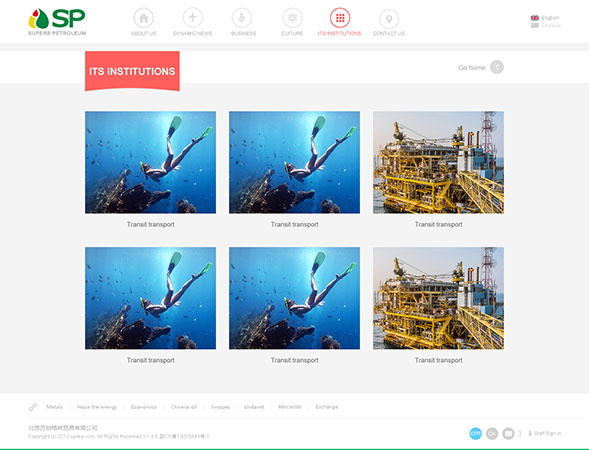This screenshot has width=589, height=450.
Task: Switch language to English
Action: pos(545,18)
